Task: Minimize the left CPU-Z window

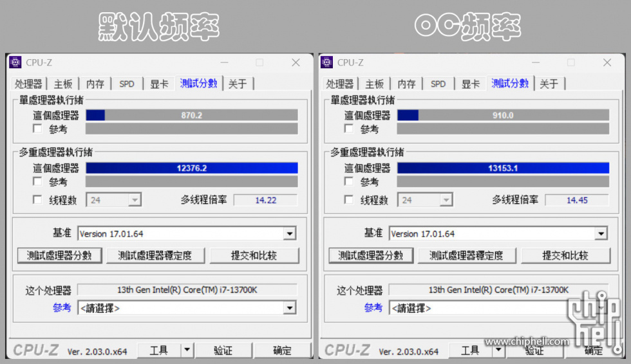Action: pos(224,62)
